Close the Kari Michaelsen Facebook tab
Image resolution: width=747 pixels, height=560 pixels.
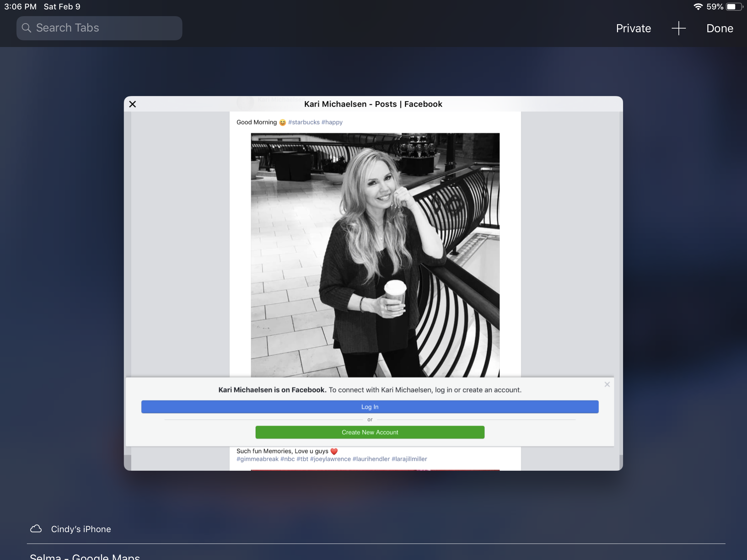[x=132, y=104]
